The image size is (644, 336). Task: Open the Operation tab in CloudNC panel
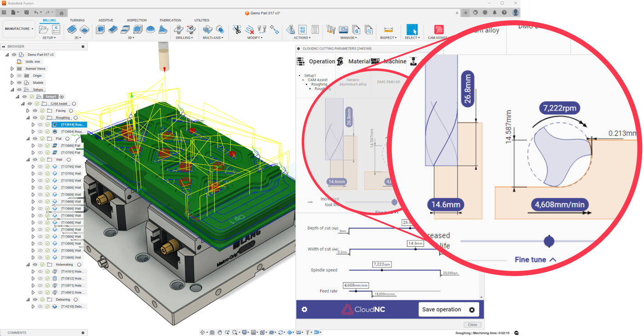click(x=316, y=61)
